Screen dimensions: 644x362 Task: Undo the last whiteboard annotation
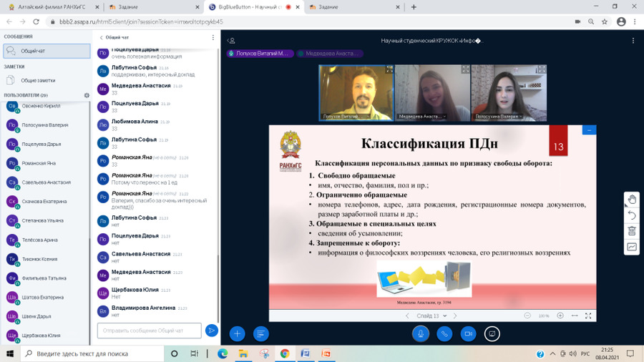pos(632,215)
